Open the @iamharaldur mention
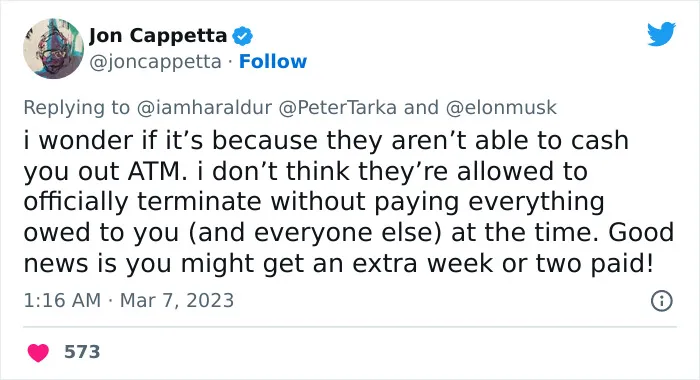The width and height of the screenshot is (700, 380). click(204, 108)
